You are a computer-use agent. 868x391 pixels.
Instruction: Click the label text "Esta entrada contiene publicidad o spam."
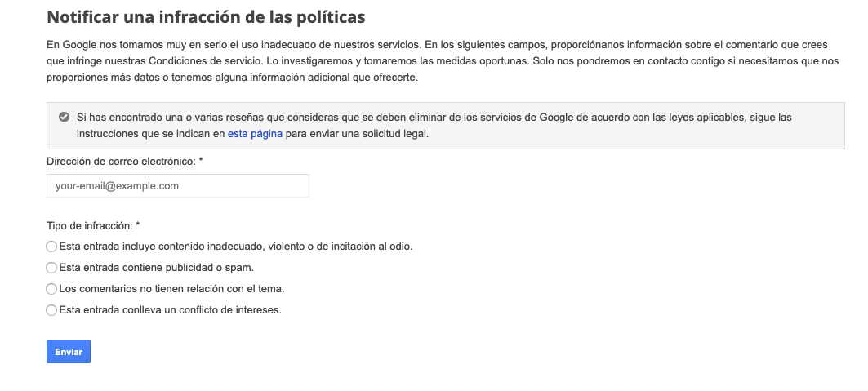point(157,268)
